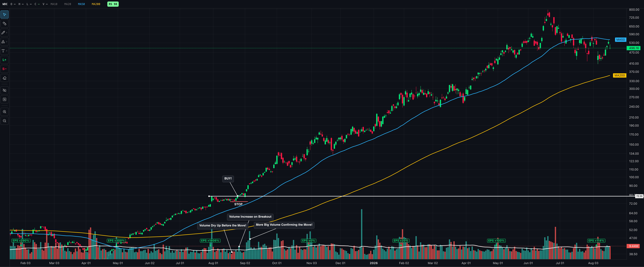Click the EPS +0% earnings marker
The width and height of the screenshot is (644, 267).
tap(309, 241)
